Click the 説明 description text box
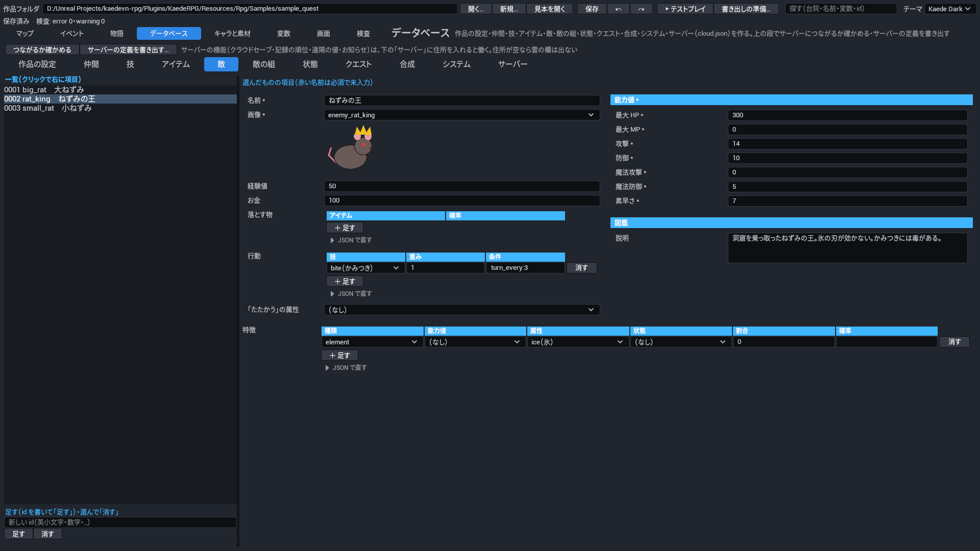 [x=847, y=248]
